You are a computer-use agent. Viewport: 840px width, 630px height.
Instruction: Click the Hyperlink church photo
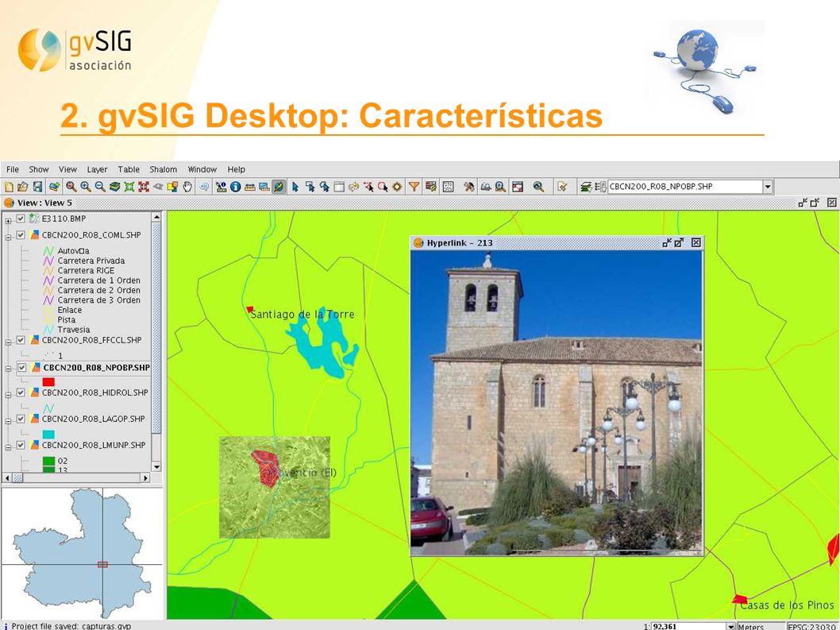point(556,403)
